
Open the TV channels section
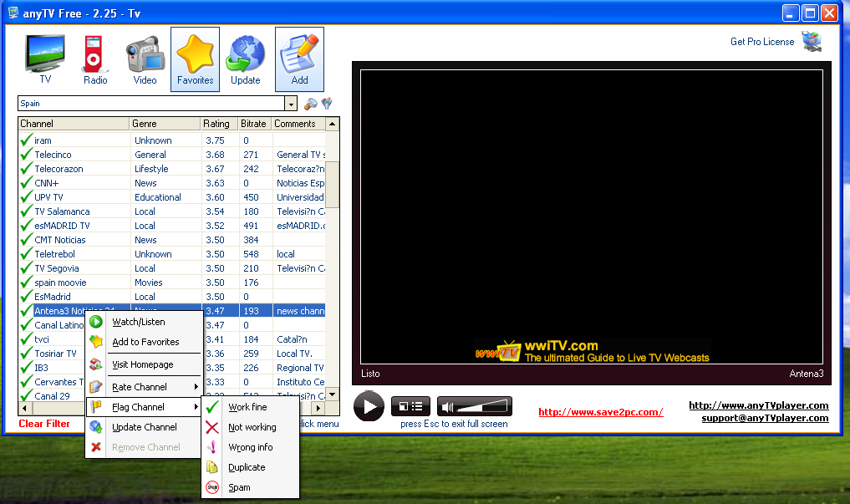pyautogui.click(x=45, y=59)
